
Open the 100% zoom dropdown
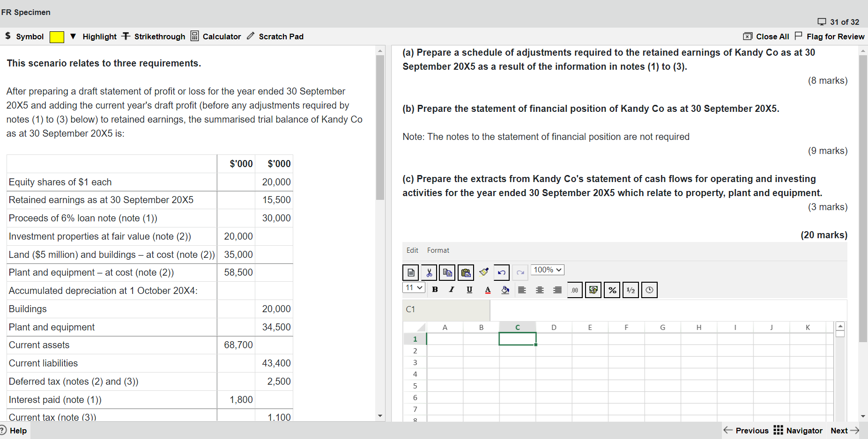(x=547, y=270)
